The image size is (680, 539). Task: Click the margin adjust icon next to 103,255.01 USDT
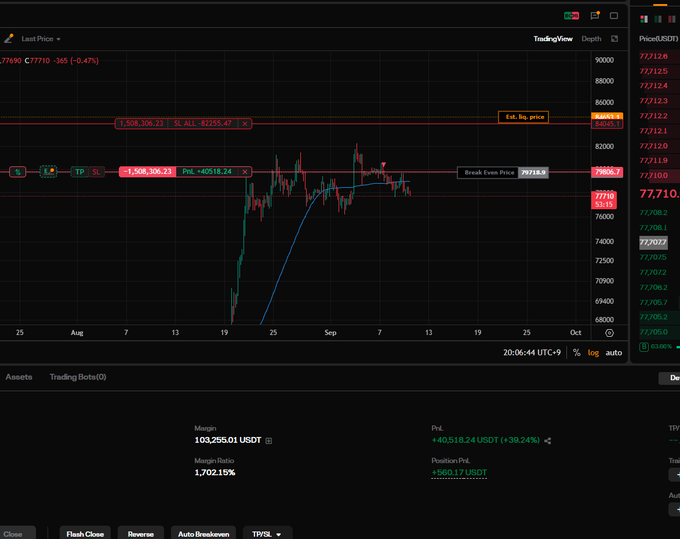tap(269, 441)
